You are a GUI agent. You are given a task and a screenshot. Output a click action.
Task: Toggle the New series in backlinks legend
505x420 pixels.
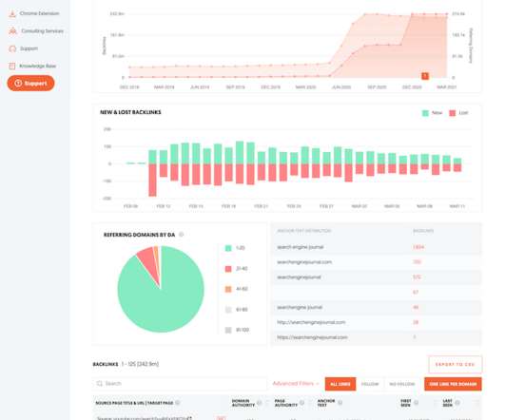coord(432,113)
